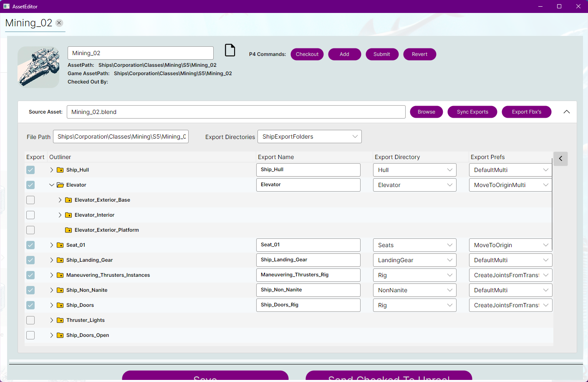Screen dimensions: 588x382
Task: Enable export for Elevator_Interior
Action: [x=30, y=215]
